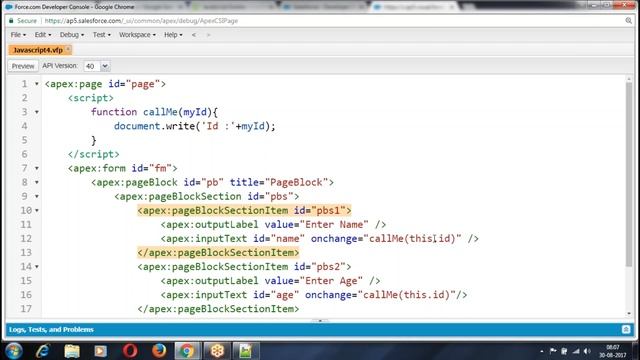The image size is (640, 360).
Task: Click the scrollbar down arrow
Action: pyautogui.click(x=629, y=313)
